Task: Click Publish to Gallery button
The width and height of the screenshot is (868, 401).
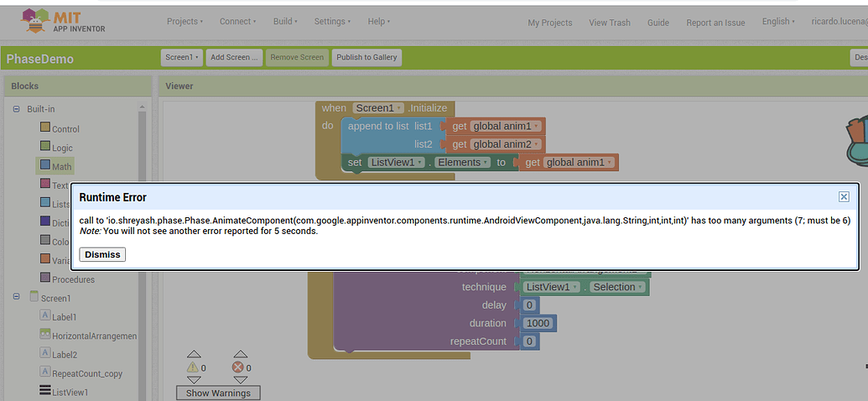Action: 366,57
